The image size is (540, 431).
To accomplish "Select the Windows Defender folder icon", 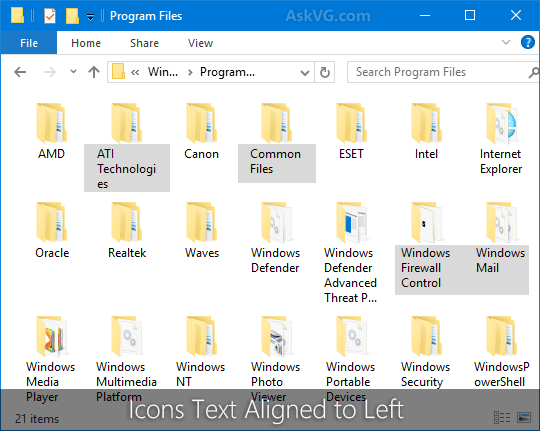I will (277, 222).
